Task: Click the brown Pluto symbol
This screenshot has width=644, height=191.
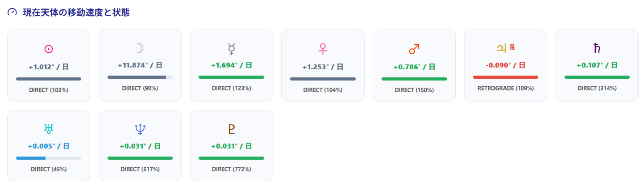Action: pos(231,129)
